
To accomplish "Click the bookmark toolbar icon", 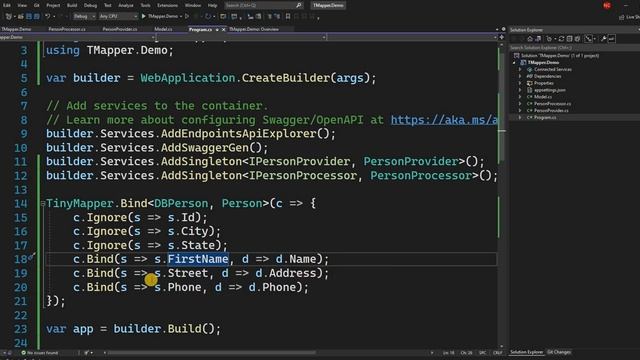I will [x=288, y=16].
